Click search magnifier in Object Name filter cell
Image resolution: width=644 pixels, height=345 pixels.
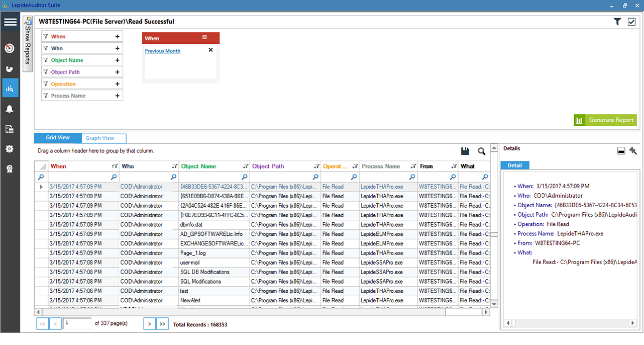pyautogui.click(x=245, y=177)
